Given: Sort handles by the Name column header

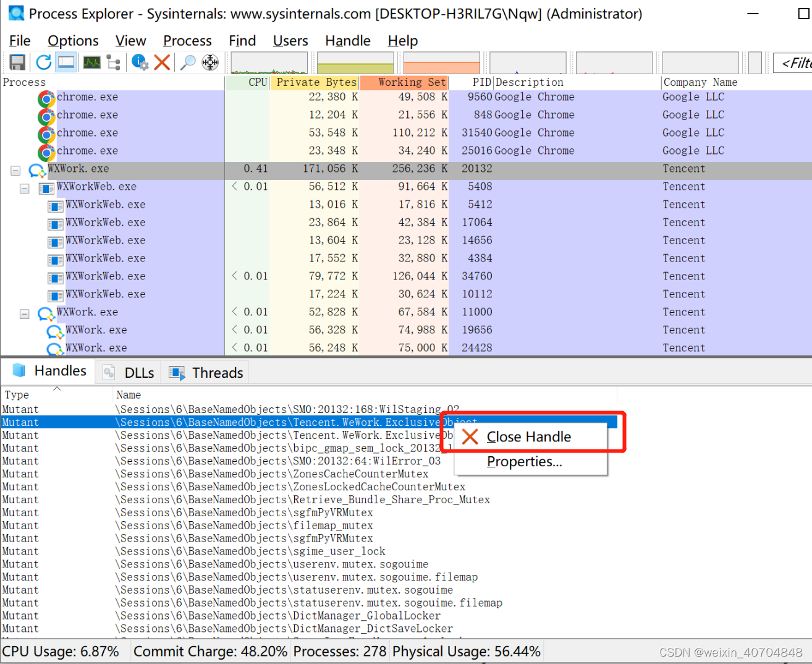Looking at the screenshot, I should coord(365,394).
